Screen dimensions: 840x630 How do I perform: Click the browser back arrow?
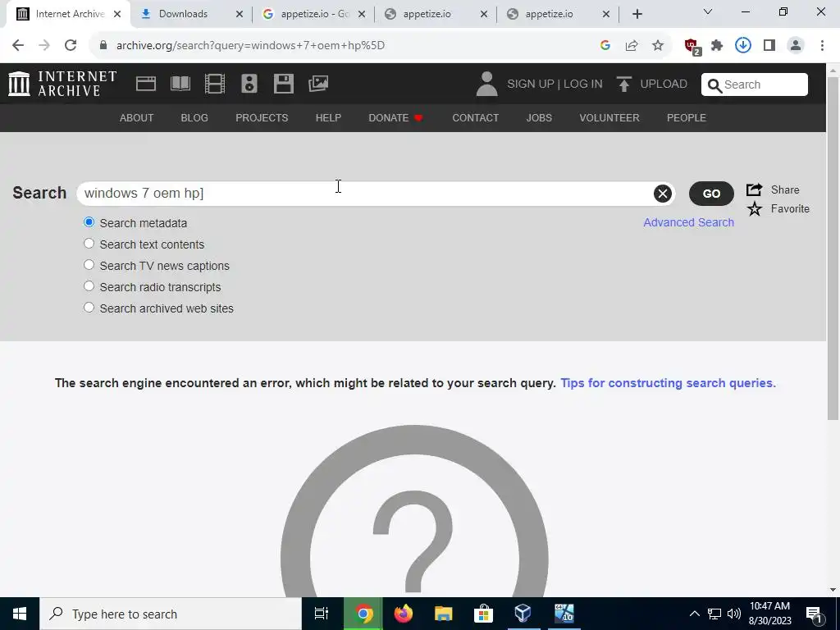18,46
